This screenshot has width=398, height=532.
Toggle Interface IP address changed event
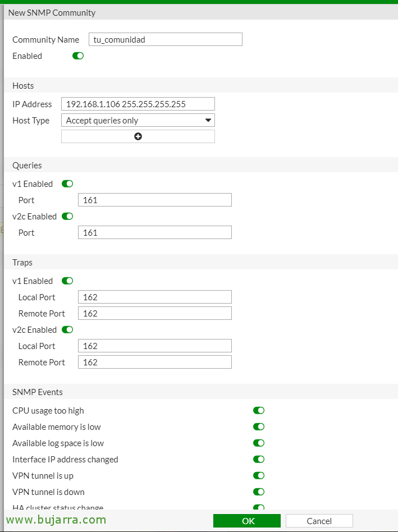click(x=259, y=459)
